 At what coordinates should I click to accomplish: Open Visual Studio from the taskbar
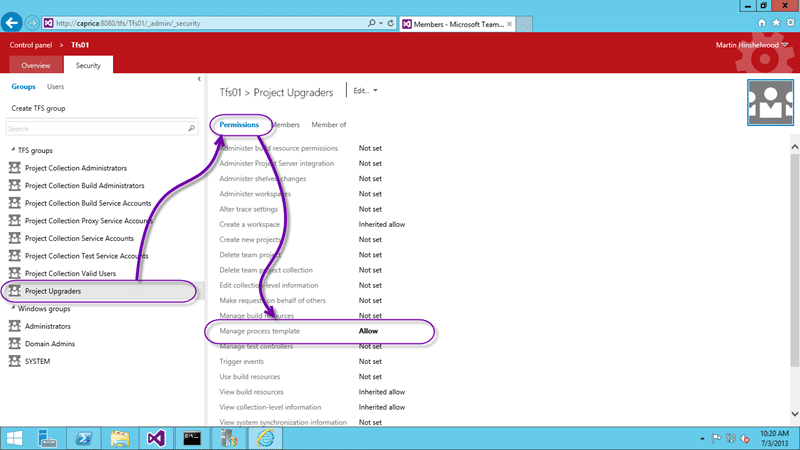point(156,438)
